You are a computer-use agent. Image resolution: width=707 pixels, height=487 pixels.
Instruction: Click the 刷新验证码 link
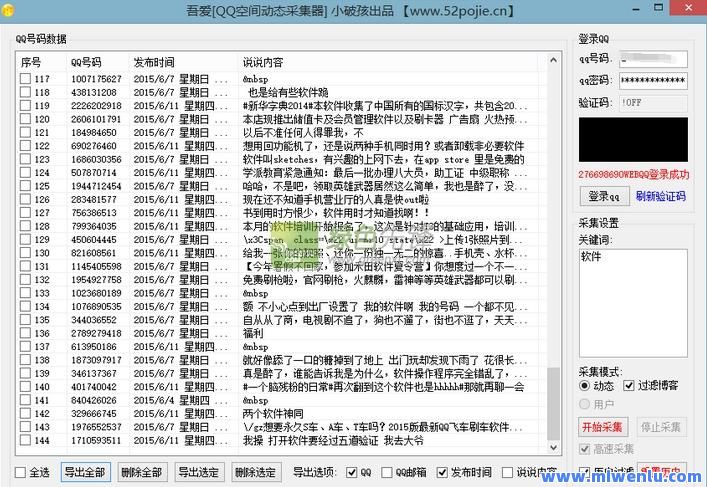point(661,196)
